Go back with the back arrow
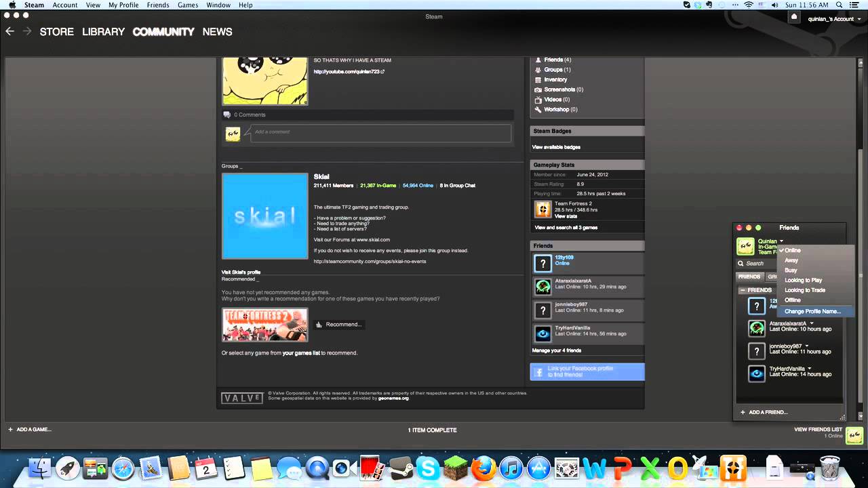The height and width of the screenshot is (488, 868). [x=9, y=31]
